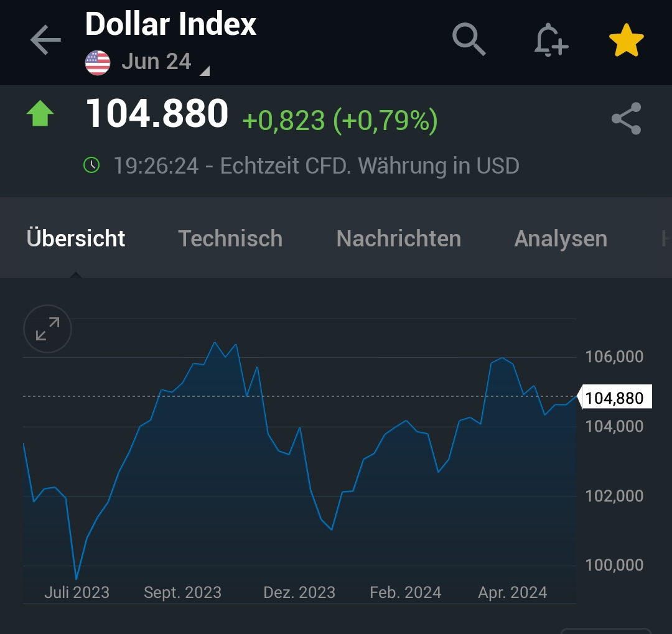Tap the green up arrow indicator
The width and height of the screenshot is (672, 634).
tap(40, 115)
